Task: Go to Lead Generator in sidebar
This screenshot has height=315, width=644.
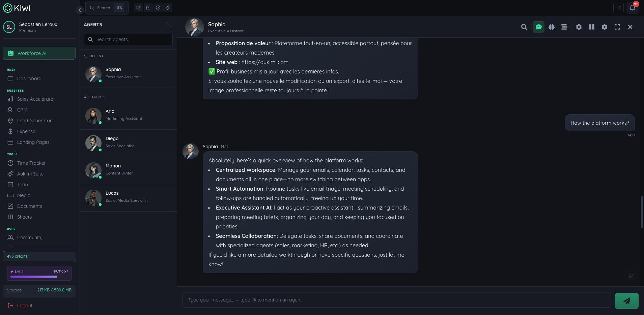Action: (x=34, y=121)
